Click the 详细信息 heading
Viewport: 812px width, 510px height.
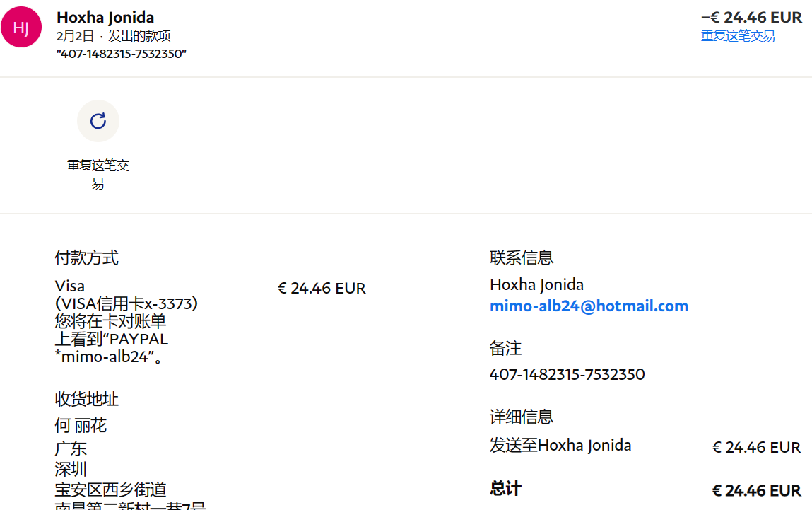tap(522, 417)
